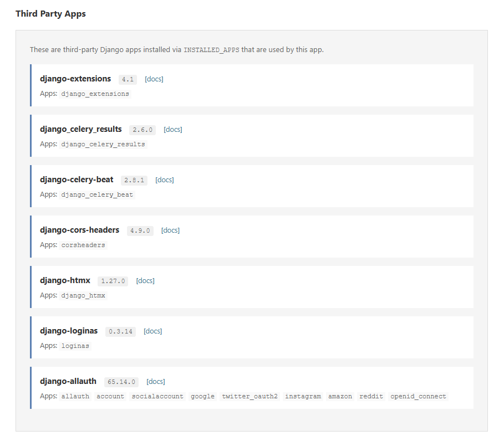Open the django-loginas docs link
The image size is (504, 441).
152,331
